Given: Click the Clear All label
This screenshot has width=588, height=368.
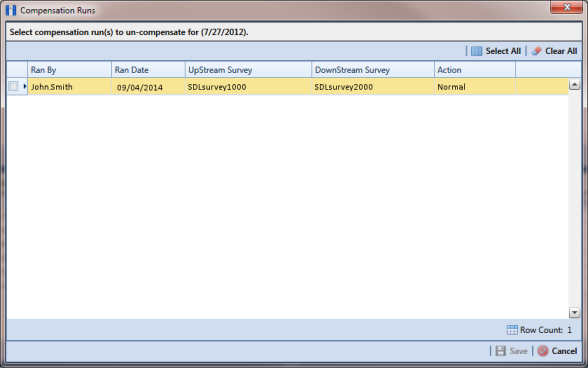Looking at the screenshot, I should pos(561,51).
